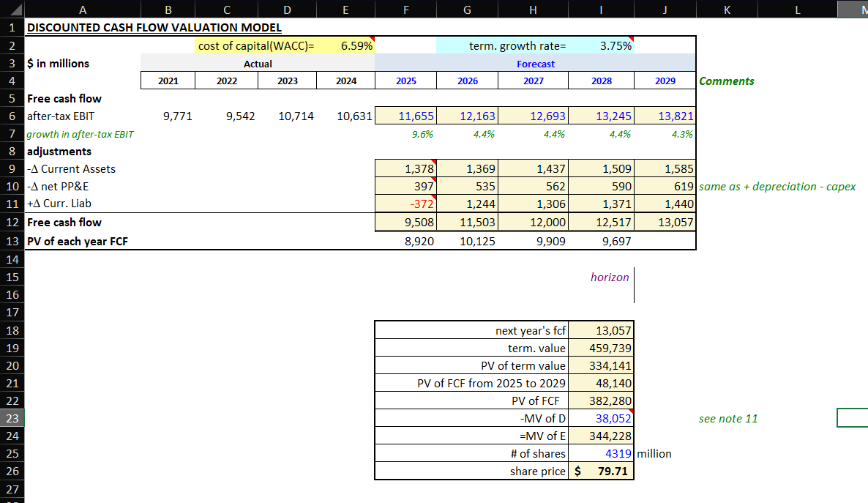Image resolution: width=868 pixels, height=503 pixels.
Task: Select after-tax EBIT value 9,771
Action: click(x=168, y=116)
